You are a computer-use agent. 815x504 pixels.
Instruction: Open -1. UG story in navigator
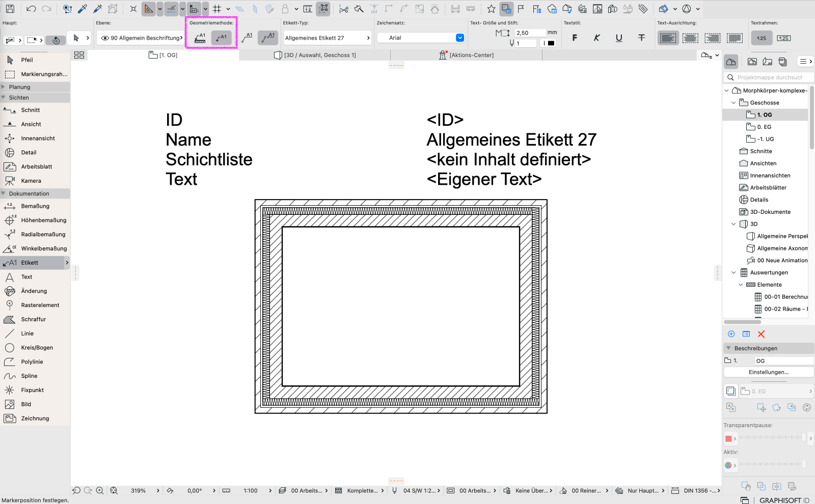point(765,139)
